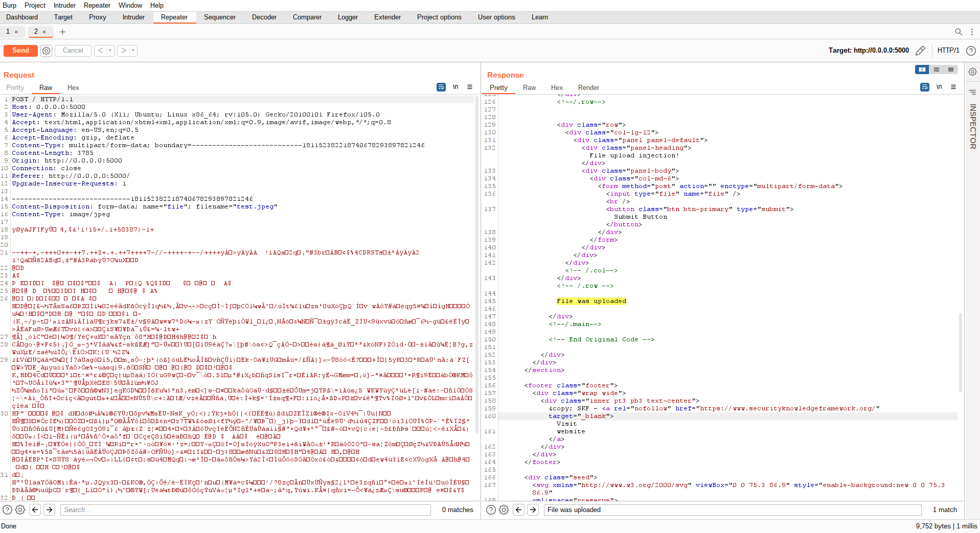Toggle non-printable characters \n in response

[x=939, y=87]
